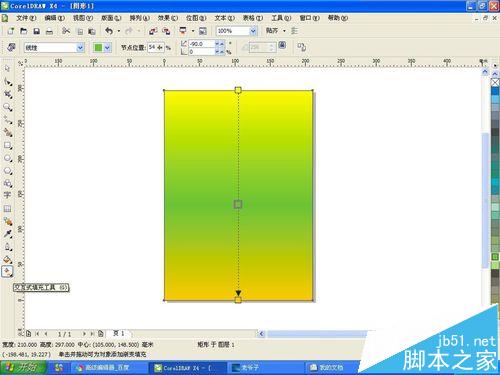This screenshot has width=500, height=375.
Task: Select the Smart Fill tool
Action: pos(8,133)
